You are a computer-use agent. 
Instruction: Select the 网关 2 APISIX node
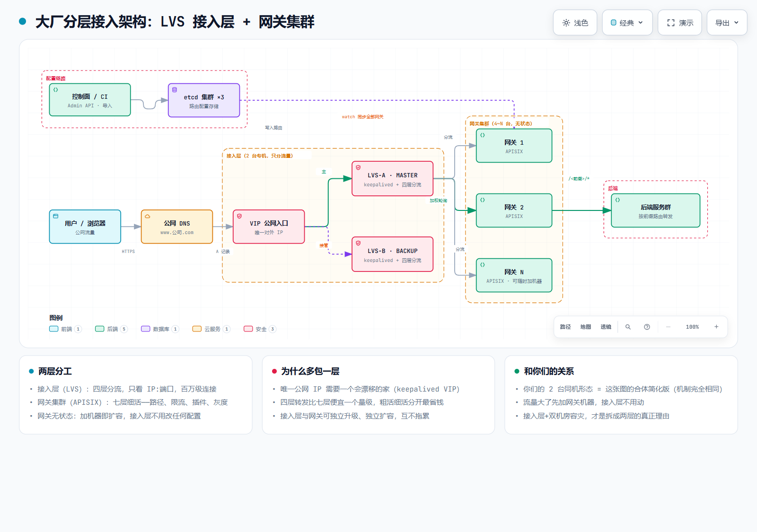514,210
